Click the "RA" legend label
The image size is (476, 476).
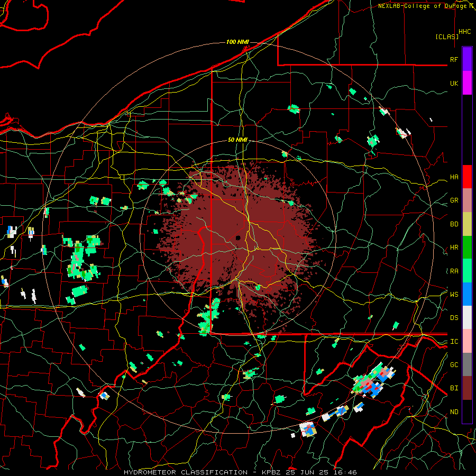tap(454, 271)
